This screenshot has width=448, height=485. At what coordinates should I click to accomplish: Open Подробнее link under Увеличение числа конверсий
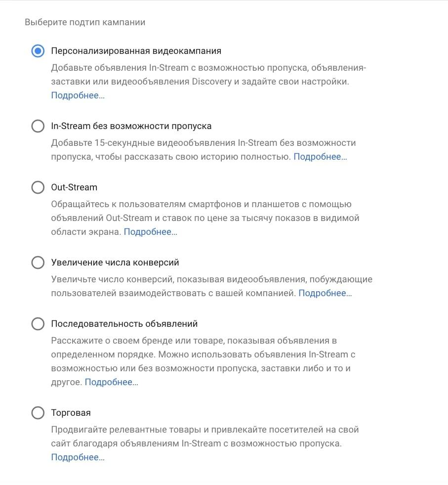325,293
